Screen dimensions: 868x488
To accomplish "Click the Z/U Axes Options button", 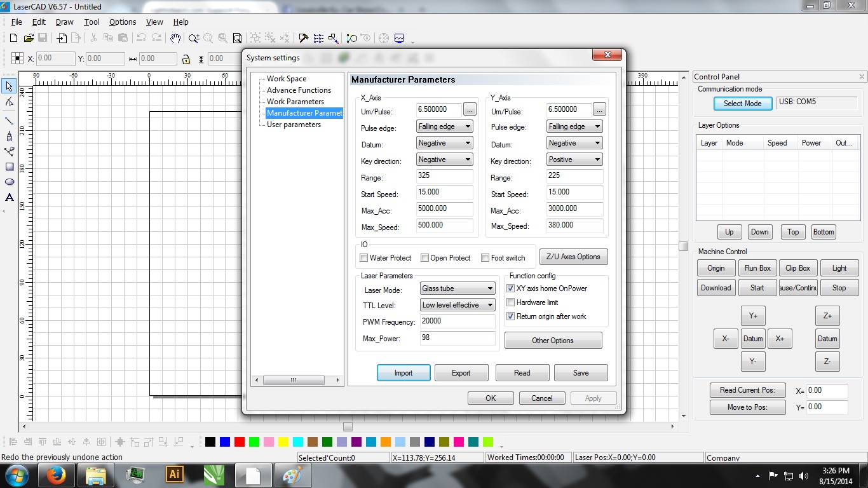I will [573, 257].
